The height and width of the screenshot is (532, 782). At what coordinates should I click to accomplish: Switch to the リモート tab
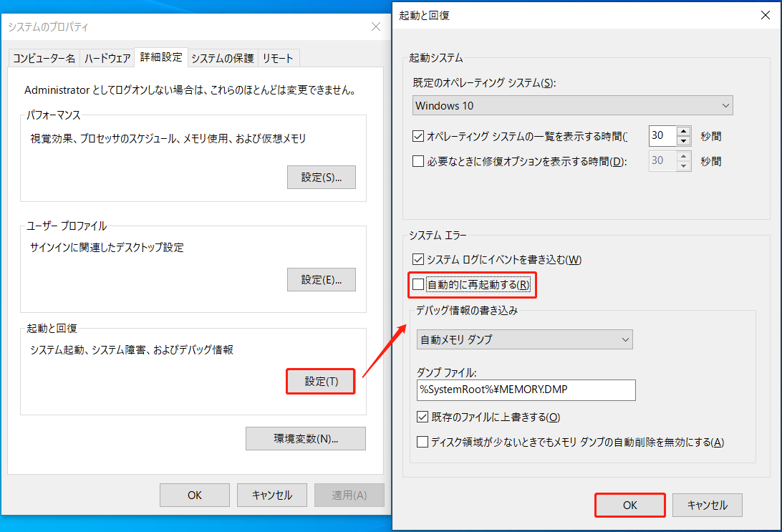tap(279, 58)
